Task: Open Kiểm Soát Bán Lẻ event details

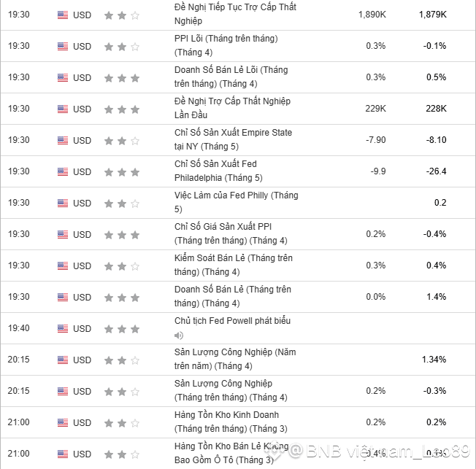Action: pyautogui.click(x=233, y=265)
